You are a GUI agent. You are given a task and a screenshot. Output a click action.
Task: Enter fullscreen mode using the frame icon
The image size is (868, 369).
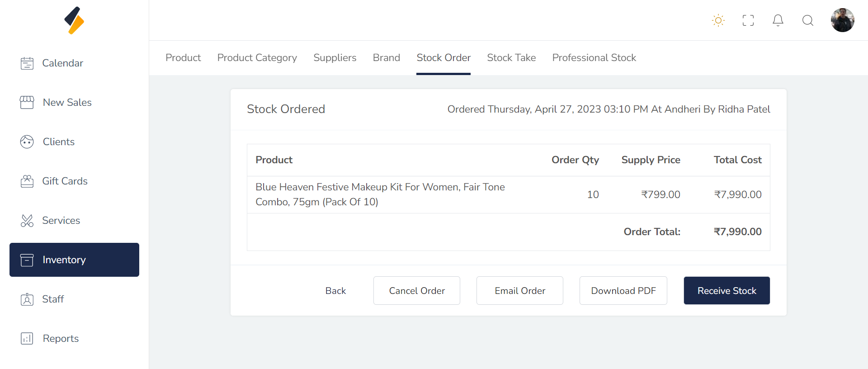pyautogui.click(x=748, y=20)
